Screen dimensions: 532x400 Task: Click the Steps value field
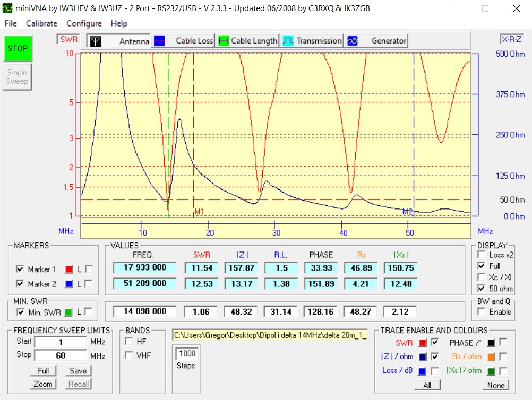pyautogui.click(x=187, y=353)
